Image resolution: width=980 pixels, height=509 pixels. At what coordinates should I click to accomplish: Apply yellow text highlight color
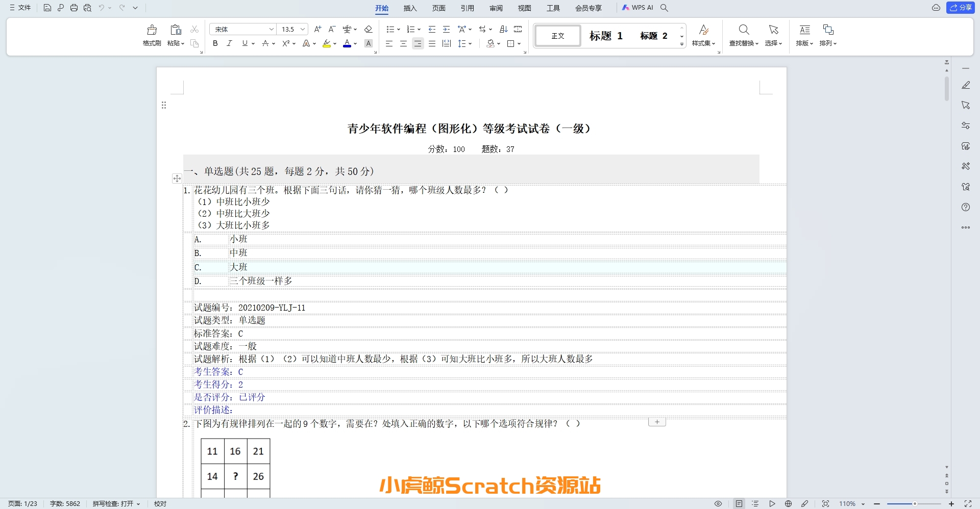click(327, 43)
